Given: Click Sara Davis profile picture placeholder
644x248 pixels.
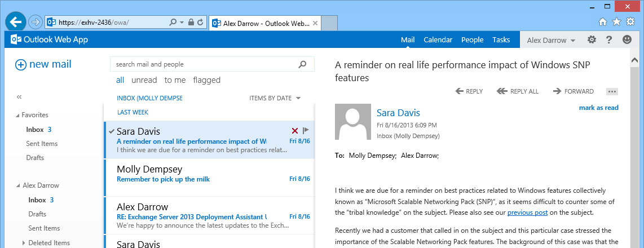Looking at the screenshot, I should click(353, 122).
